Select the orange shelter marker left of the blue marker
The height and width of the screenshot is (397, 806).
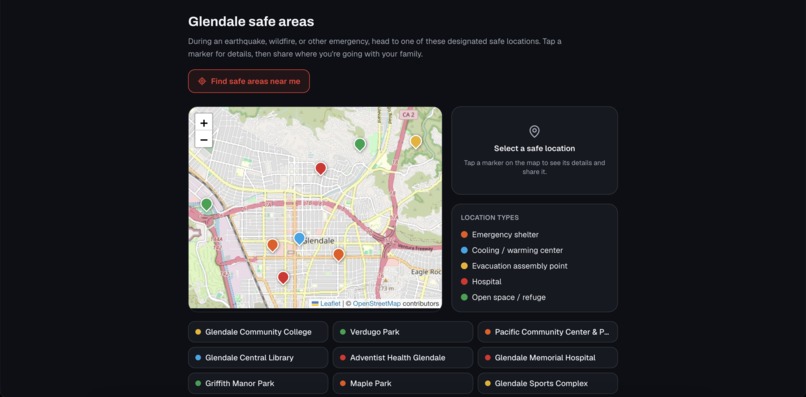pyautogui.click(x=272, y=245)
